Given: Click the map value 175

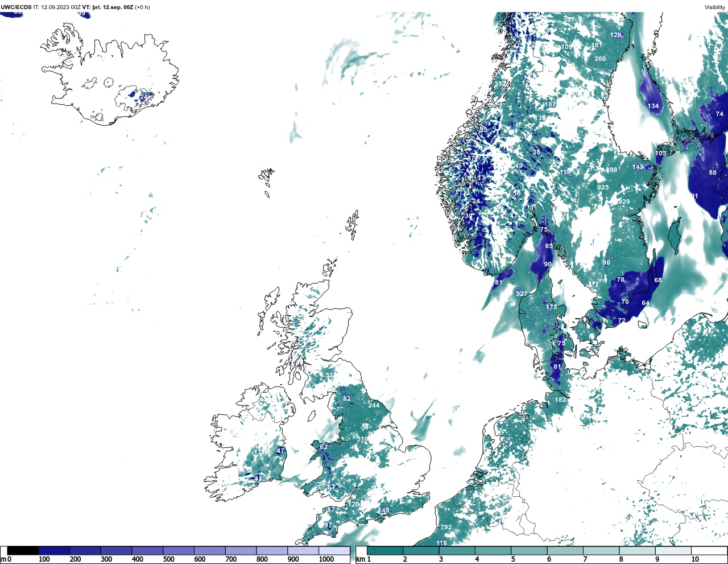Looking at the screenshot, I should point(552,307).
